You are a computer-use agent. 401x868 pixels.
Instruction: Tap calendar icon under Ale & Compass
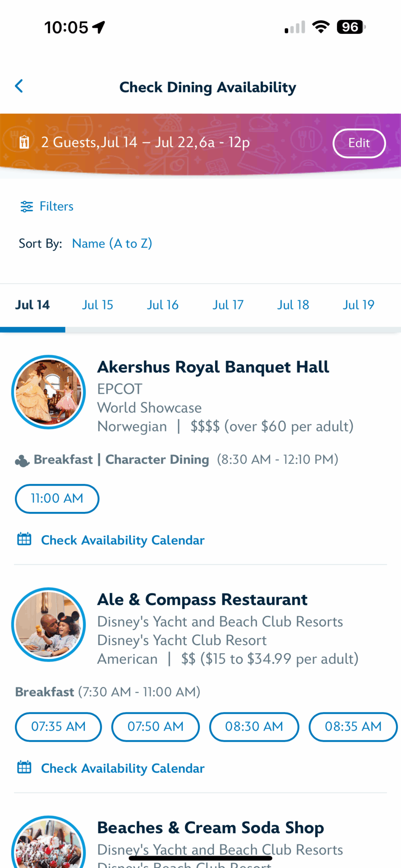[x=24, y=768]
